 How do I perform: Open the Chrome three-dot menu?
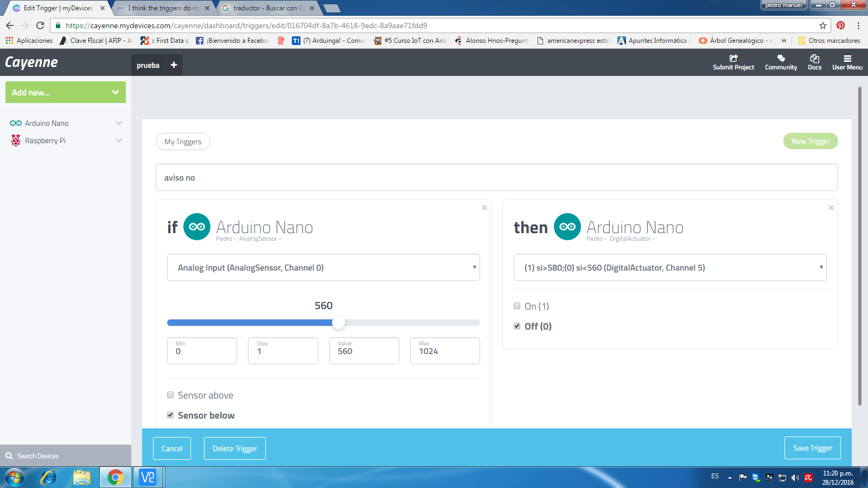click(x=858, y=25)
